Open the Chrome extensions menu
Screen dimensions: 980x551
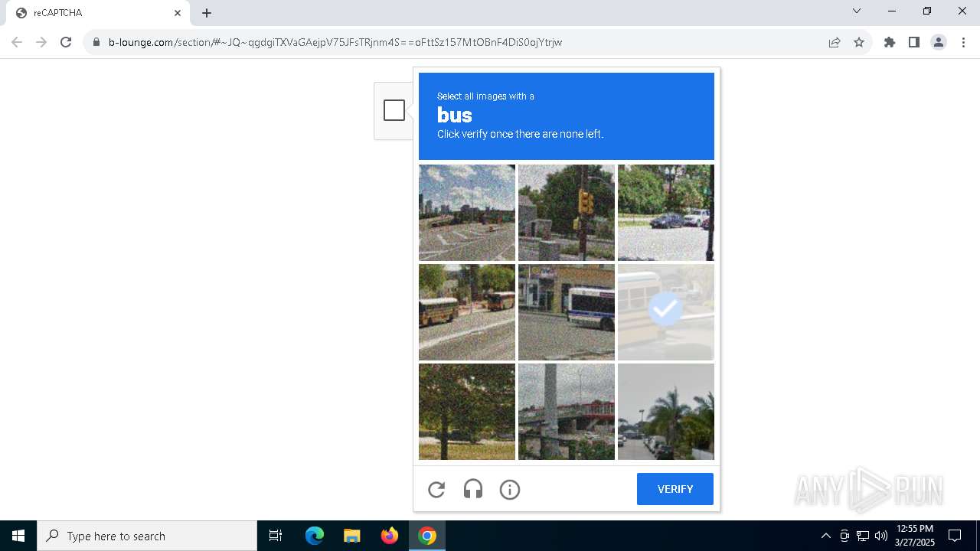click(890, 42)
